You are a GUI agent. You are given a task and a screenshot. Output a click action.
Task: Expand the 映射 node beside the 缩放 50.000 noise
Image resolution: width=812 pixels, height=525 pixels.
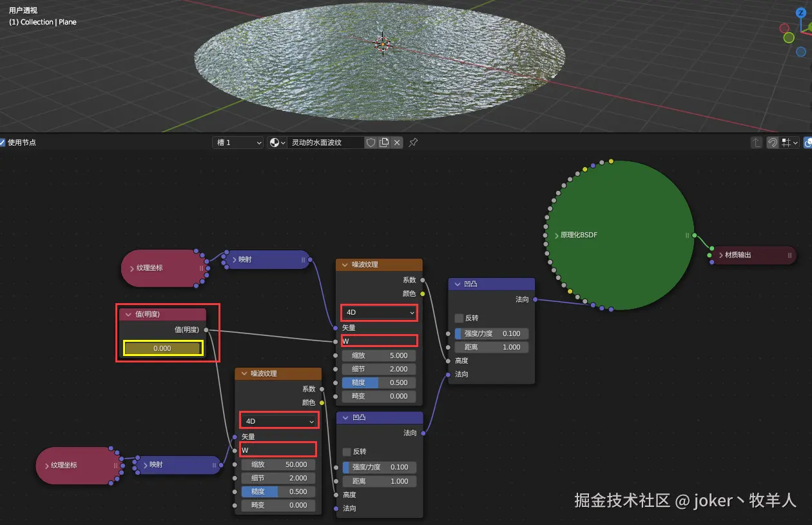tap(144, 465)
